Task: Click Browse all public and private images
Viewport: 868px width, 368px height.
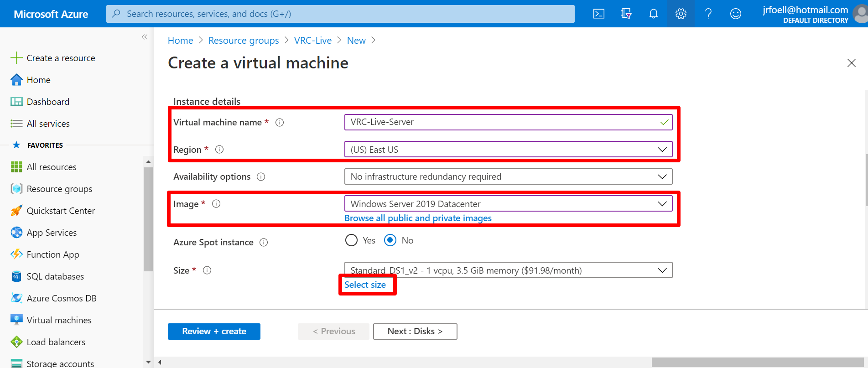Action: (x=418, y=218)
